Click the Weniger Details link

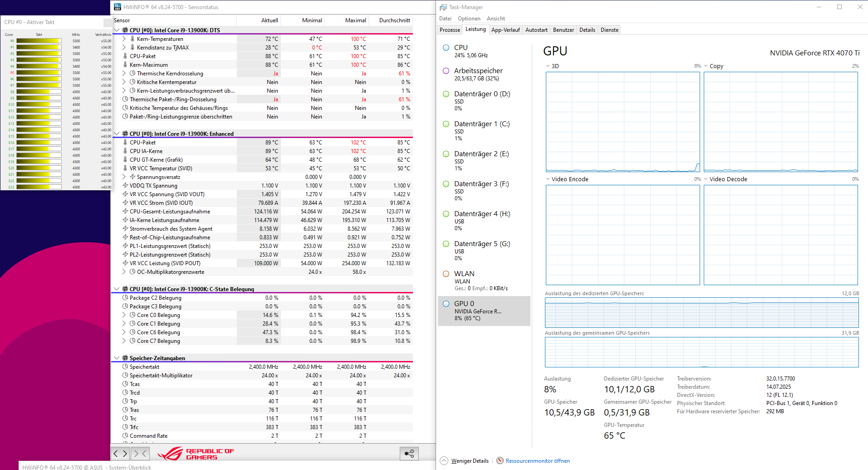click(470, 460)
